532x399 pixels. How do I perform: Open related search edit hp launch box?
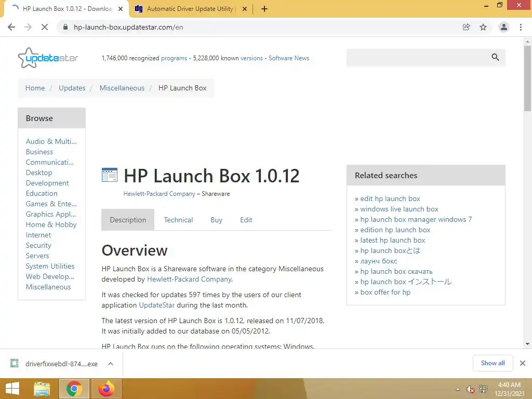coord(390,199)
